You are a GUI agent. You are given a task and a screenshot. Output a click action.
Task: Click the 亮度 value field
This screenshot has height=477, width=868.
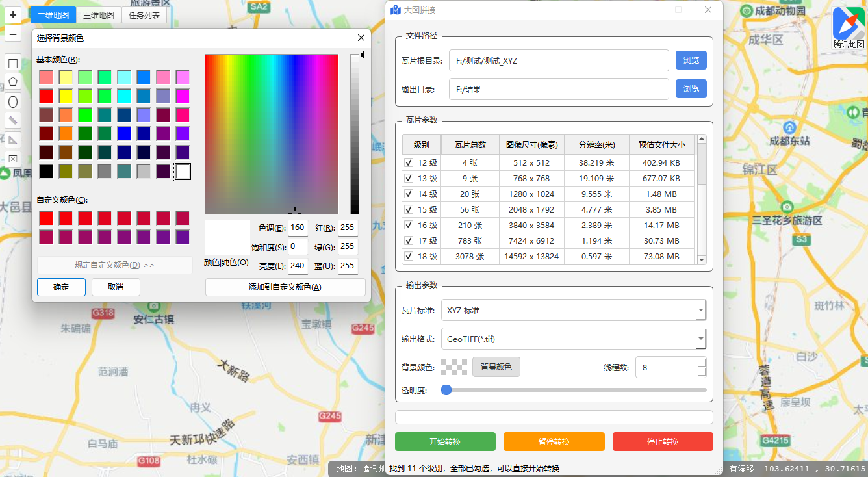(x=298, y=266)
